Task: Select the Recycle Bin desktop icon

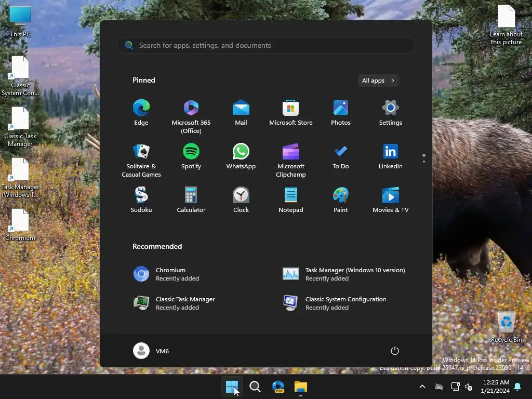Action: (x=506, y=327)
